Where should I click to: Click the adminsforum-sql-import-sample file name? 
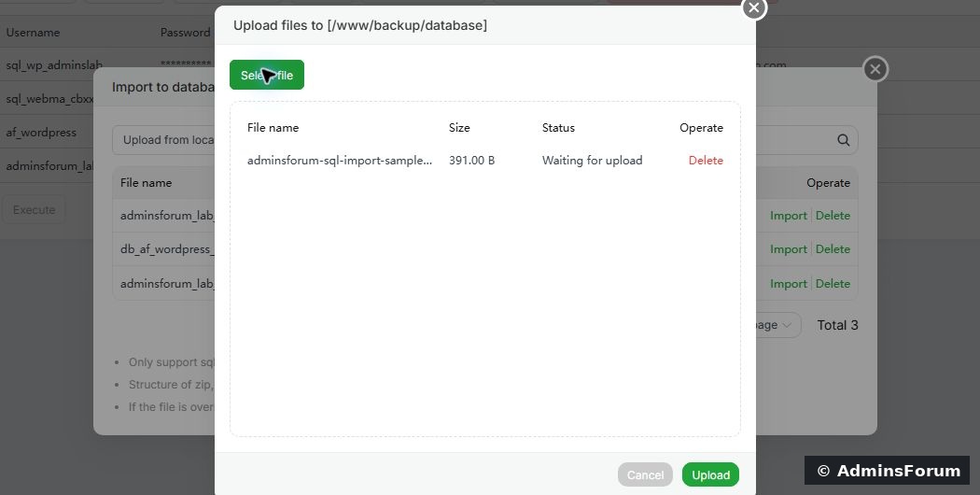point(340,161)
